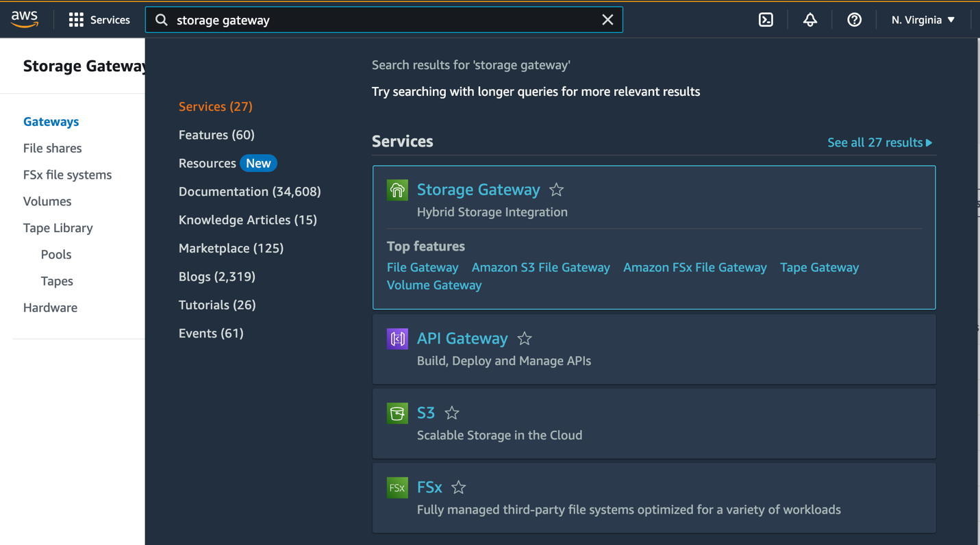Click the Help question mark icon
This screenshot has height=545, width=980.
[854, 19]
